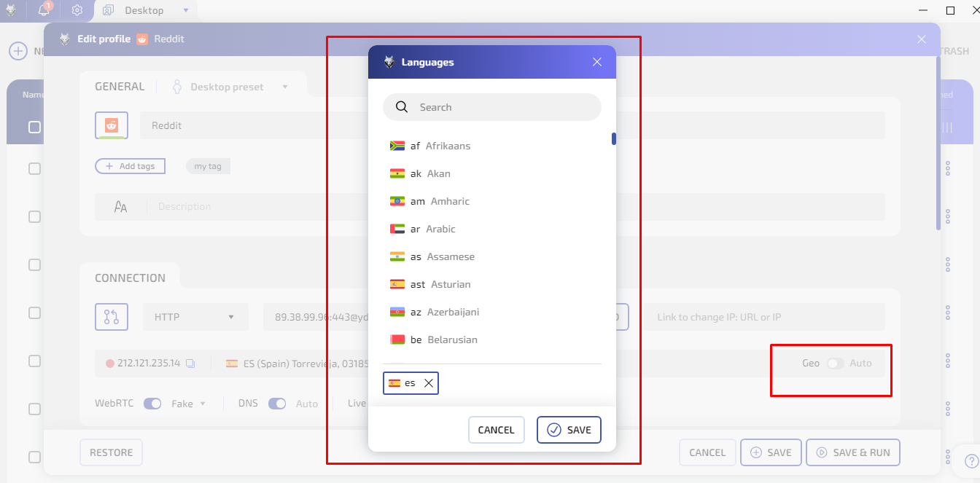Click the Dolphin Anty wolf logo
The image size is (980, 483).
[x=10, y=10]
